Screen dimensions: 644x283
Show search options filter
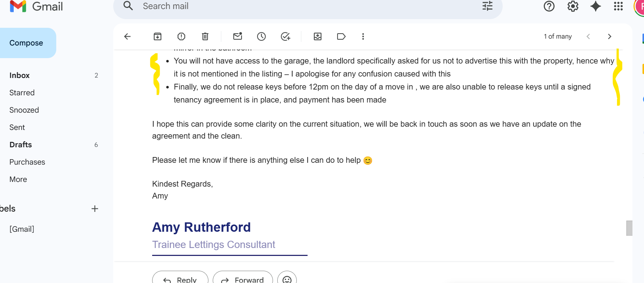488,6
